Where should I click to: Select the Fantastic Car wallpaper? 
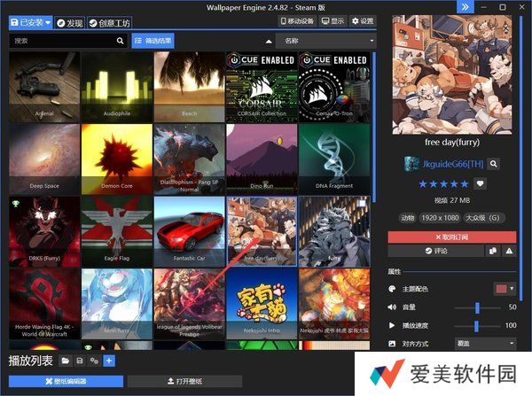190,231
